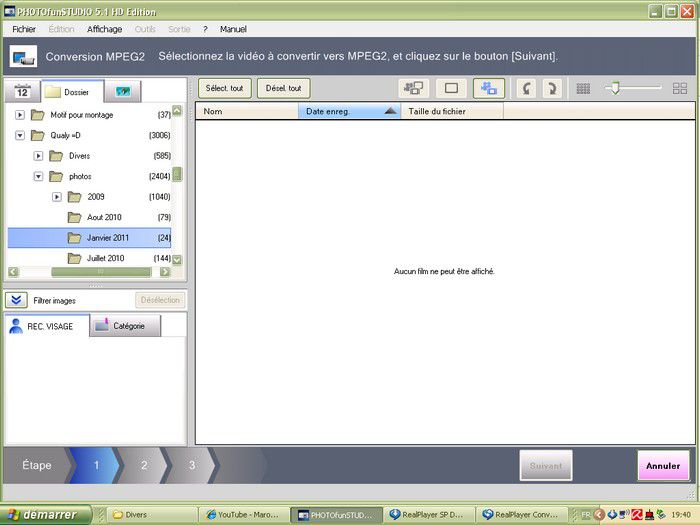Toggle the highlighted folder-linked view button
The height and width of the screenshot is (525, 700).
[x=489, y=89]
